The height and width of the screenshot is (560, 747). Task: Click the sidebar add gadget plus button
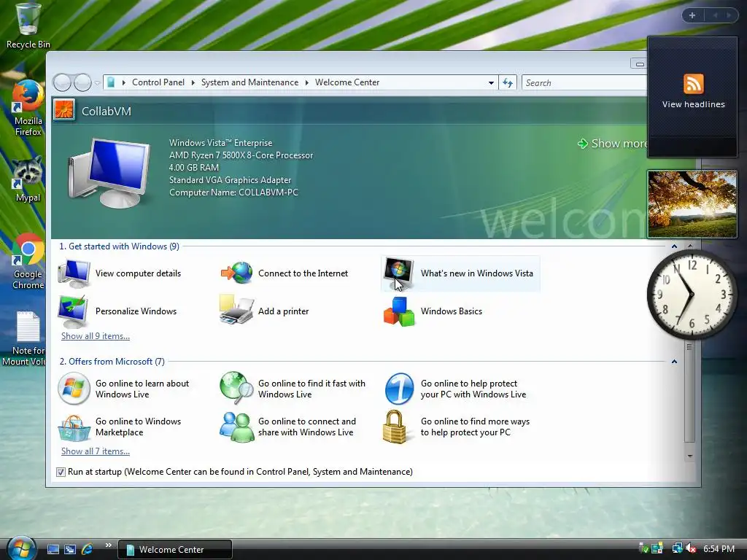692,15
